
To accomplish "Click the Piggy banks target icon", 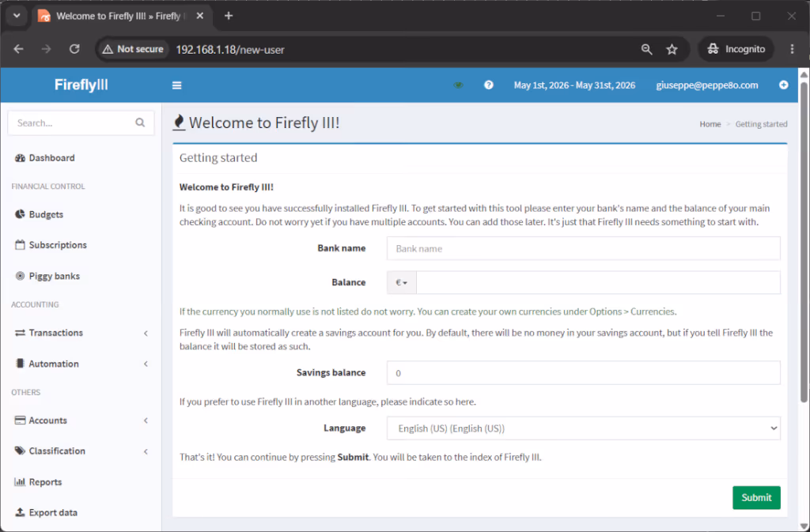I will (x=20, y=276).
